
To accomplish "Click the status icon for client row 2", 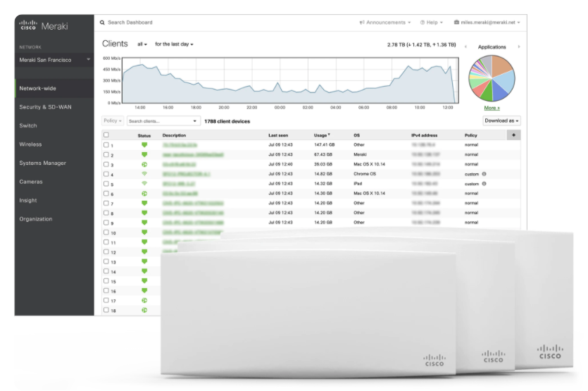I will coord(144,154).
